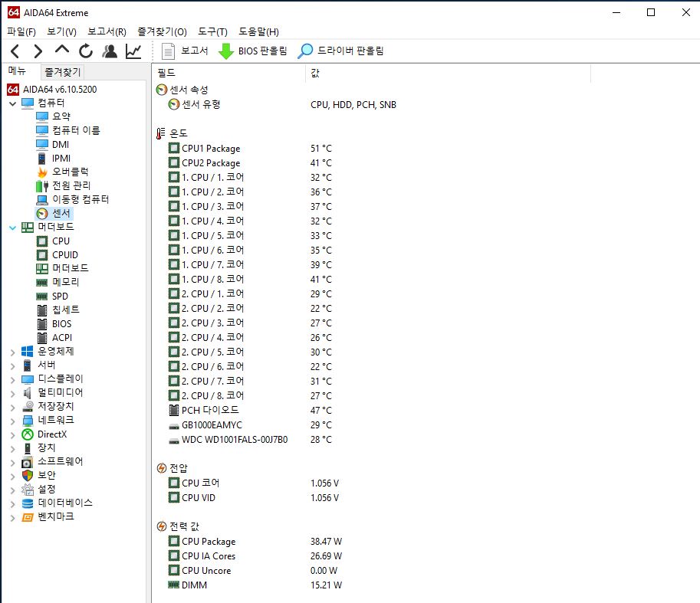Image resolution: width=700 pixels, height=603 pixels.
Task: Switch to the 즐겨찾기 tab
Action: coord(63,72)
